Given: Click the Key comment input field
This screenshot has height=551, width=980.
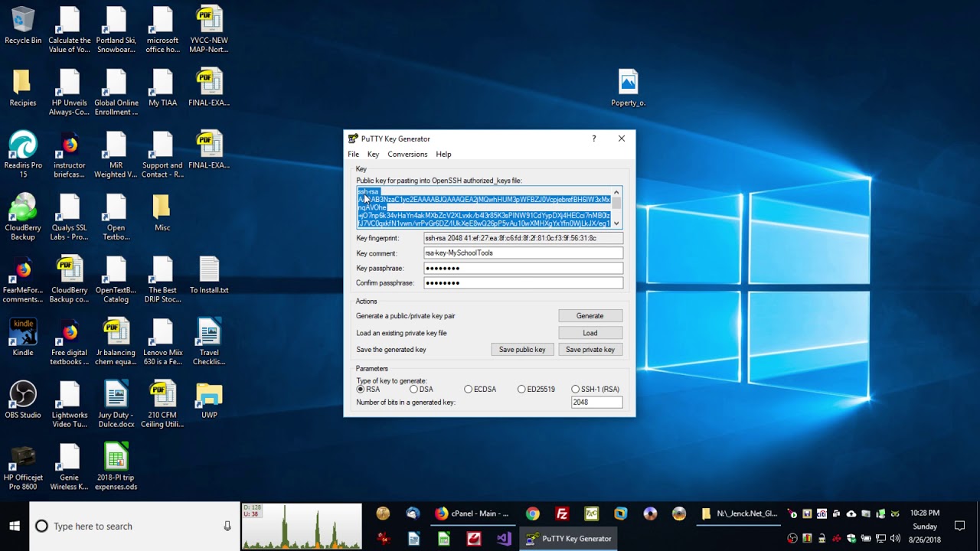Looking at the screenshot, I should pyautogui.click(x=523, y=253).
